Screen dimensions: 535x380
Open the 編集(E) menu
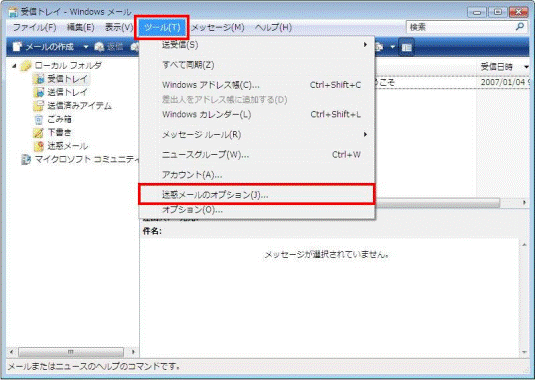[x=80, y=27]
